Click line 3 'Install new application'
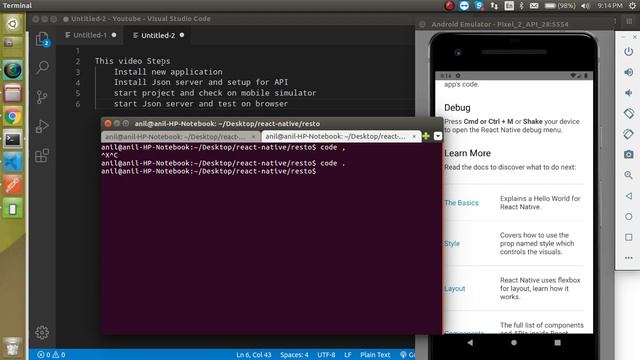The width and height of the screenshot is (640, 360). point(168,72)
